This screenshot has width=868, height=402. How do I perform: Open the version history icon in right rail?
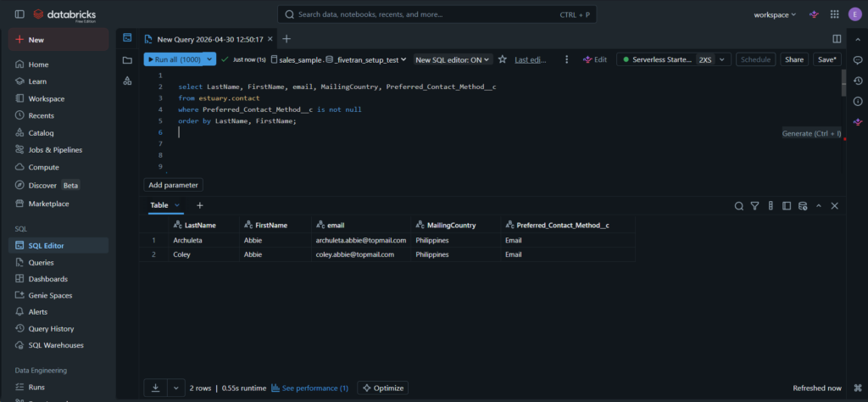tap(858, 81)
